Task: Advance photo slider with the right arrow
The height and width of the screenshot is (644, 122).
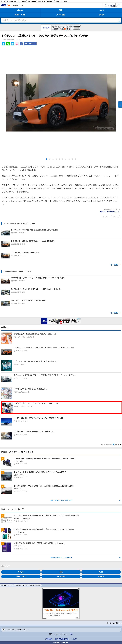Action: tap(120, 104)
